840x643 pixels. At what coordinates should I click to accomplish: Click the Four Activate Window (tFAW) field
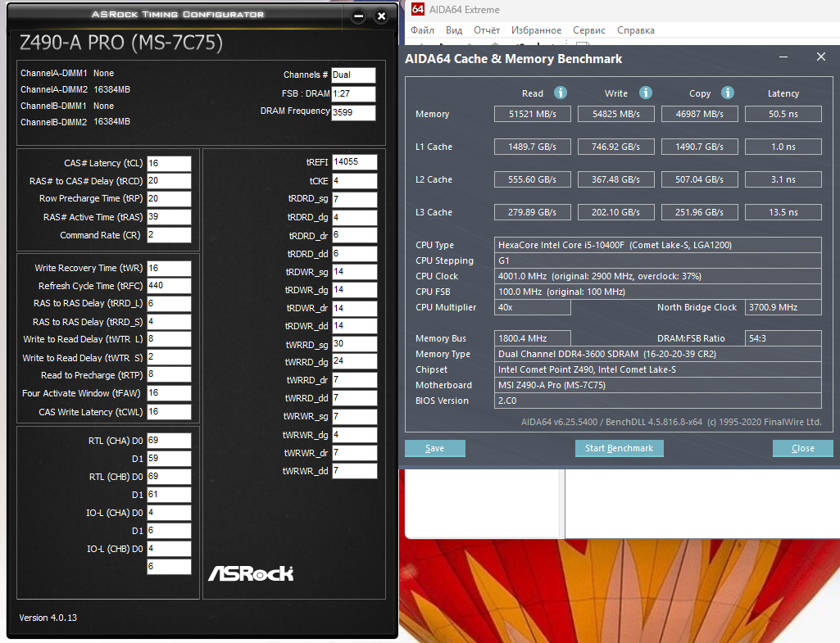pyautogui.click(x=169, y=393)
